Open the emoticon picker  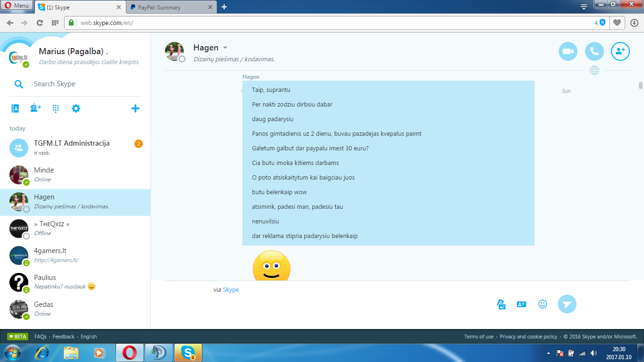tap(543, 304)
